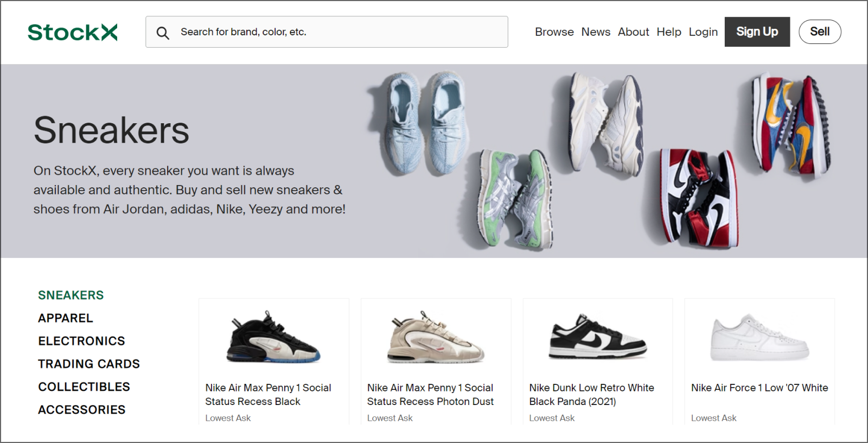Click Nike Air Force 1 Low '07 White title
Image resolution: width=868 pixels, height=443 pixels.
click(x=759, y=388)
